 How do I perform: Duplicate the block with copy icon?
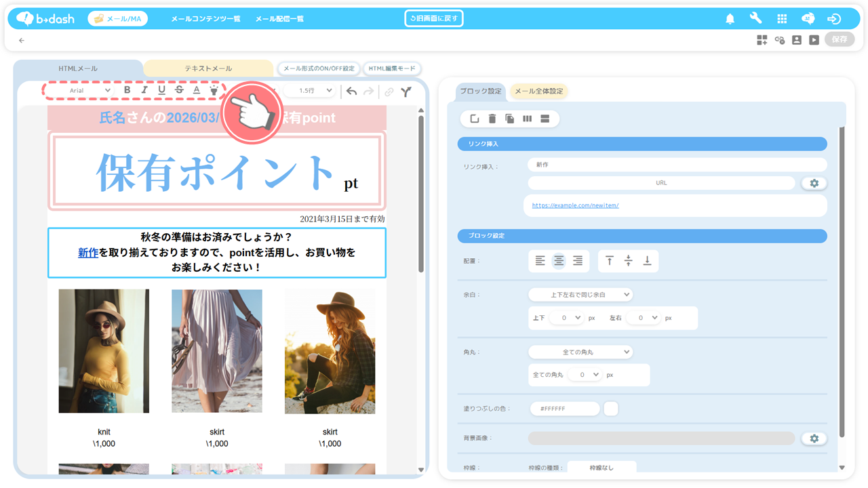pos(509,119)
